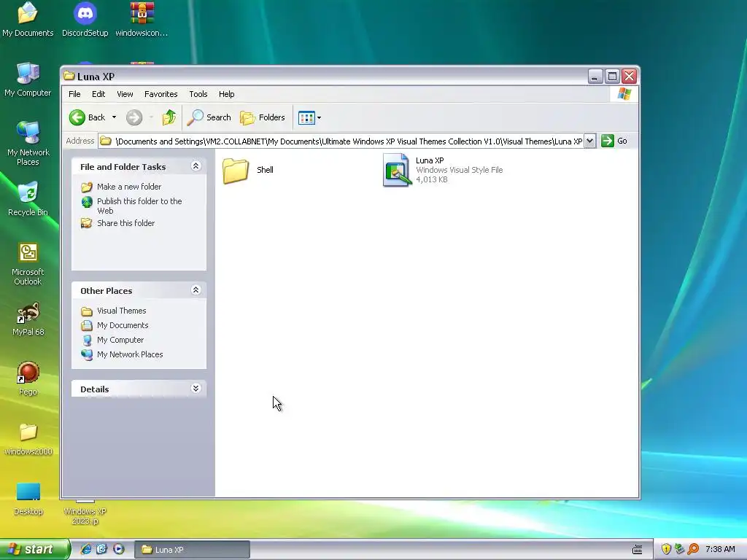Click the system tray clock
This screenshot has width=747, height=560.
click(720, 549)
